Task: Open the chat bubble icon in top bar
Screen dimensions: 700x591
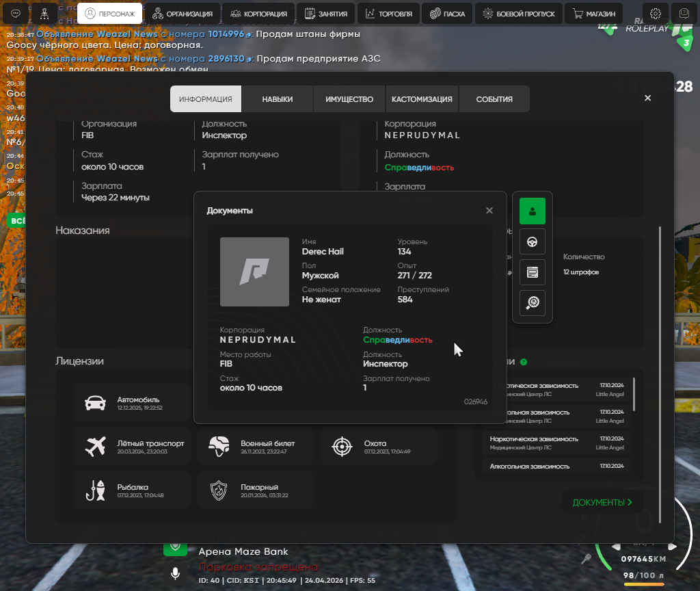Action: [x=16, y=13]
